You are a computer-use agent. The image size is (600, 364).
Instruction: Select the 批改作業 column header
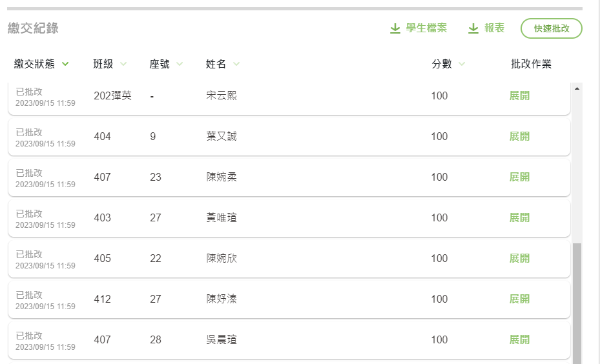(531, 64)
